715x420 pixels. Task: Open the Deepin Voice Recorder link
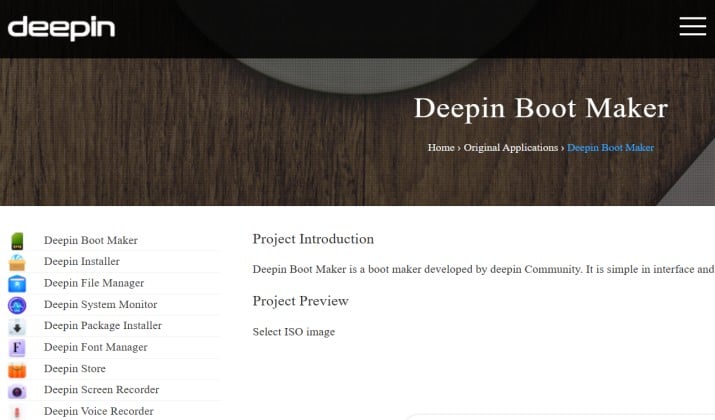point(98,411)
